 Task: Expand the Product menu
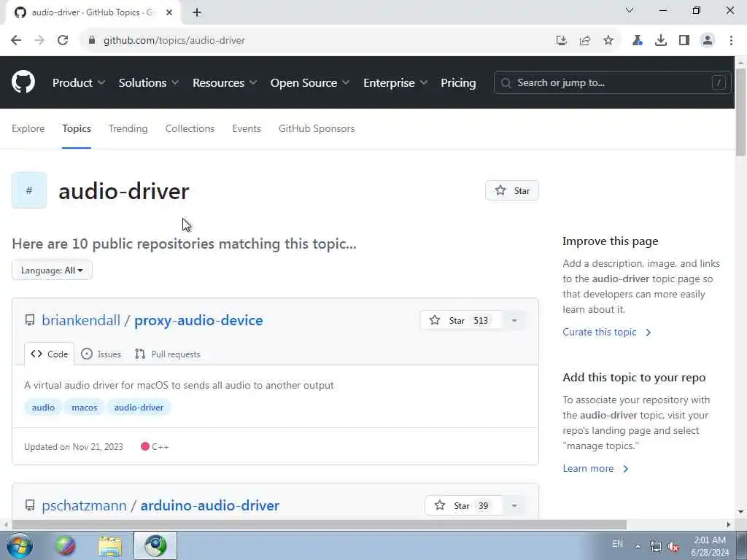point(79,83)
